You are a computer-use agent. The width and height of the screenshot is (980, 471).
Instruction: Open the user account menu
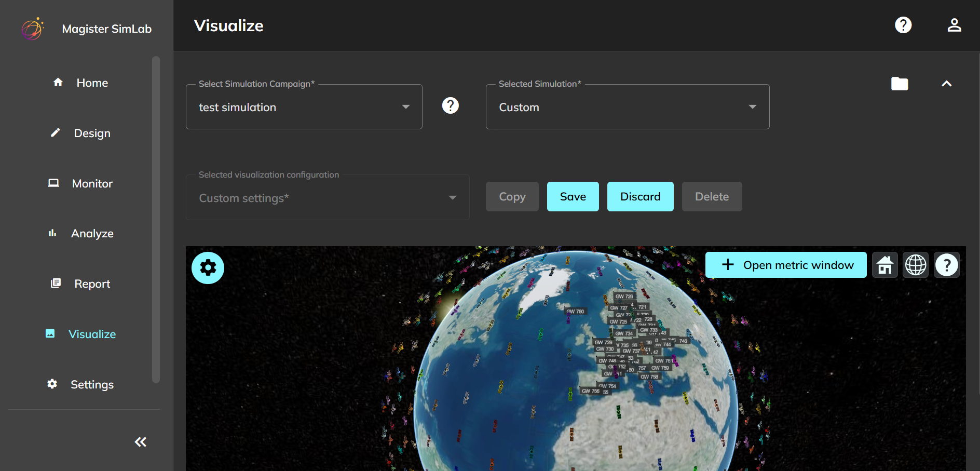[x=955, y=25]
